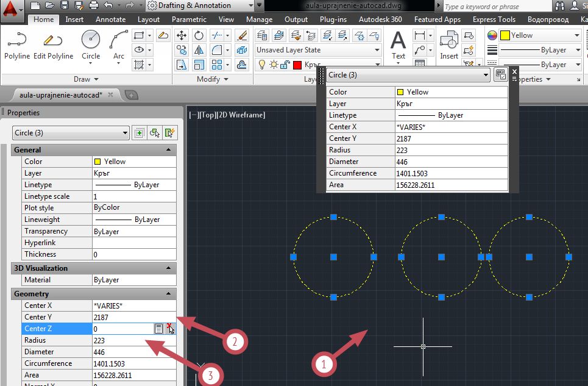The width and height of the screenshot is (588, 386).
Task: Select the Arc draw tool
Action: 118,45
